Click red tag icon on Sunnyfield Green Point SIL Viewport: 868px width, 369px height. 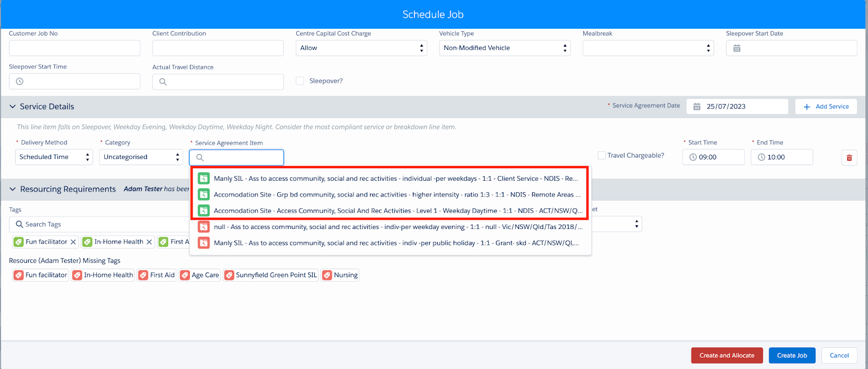click(x=229, y=275)
